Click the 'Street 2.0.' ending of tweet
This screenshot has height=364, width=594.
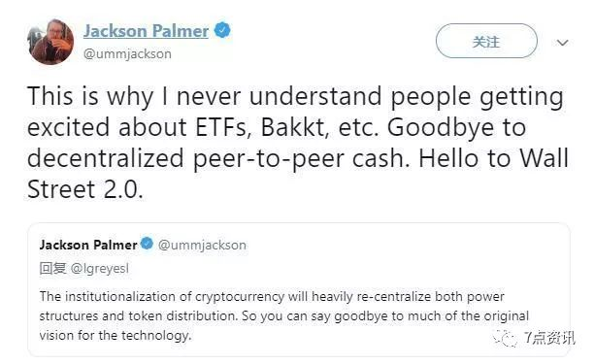pos(85,189)
